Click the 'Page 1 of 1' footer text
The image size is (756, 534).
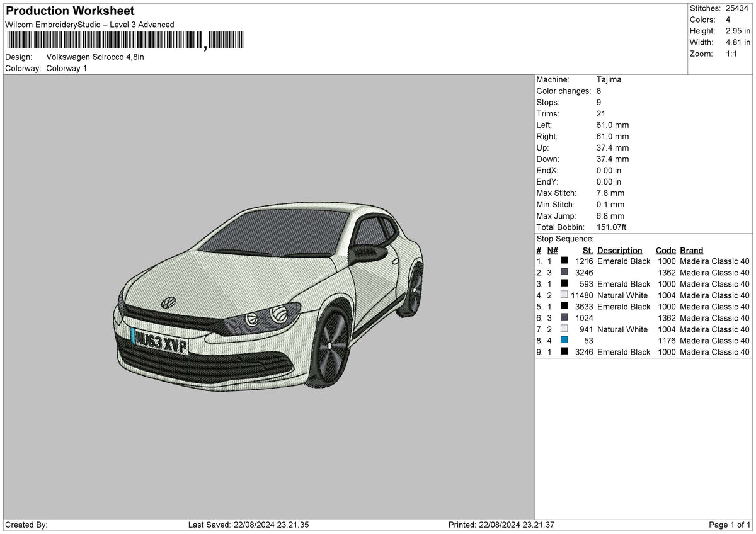pyautogui.click(x=730, y=525)
